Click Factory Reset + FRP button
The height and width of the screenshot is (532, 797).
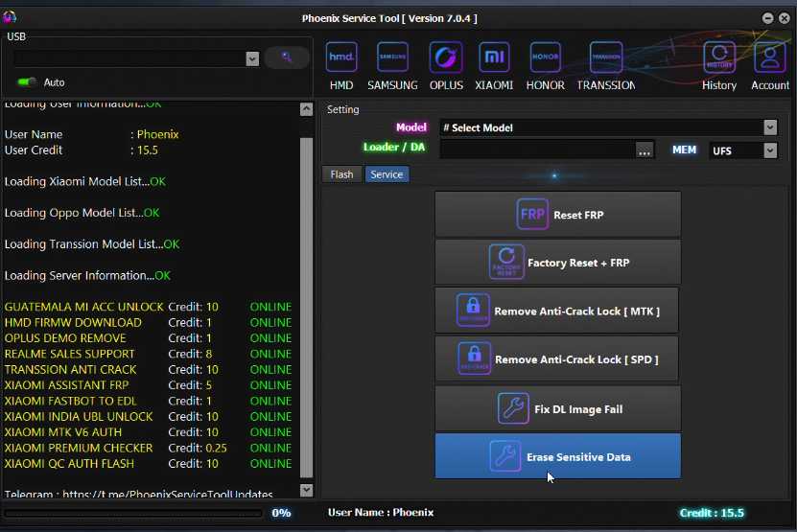point(557,263)
